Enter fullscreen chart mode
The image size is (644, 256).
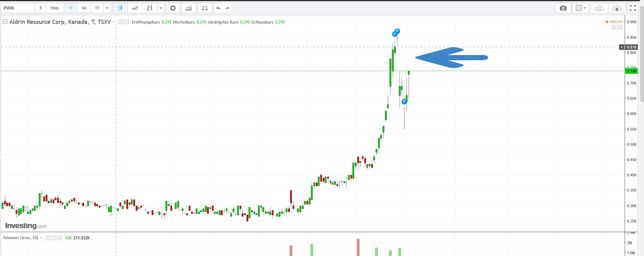(633, 8)
